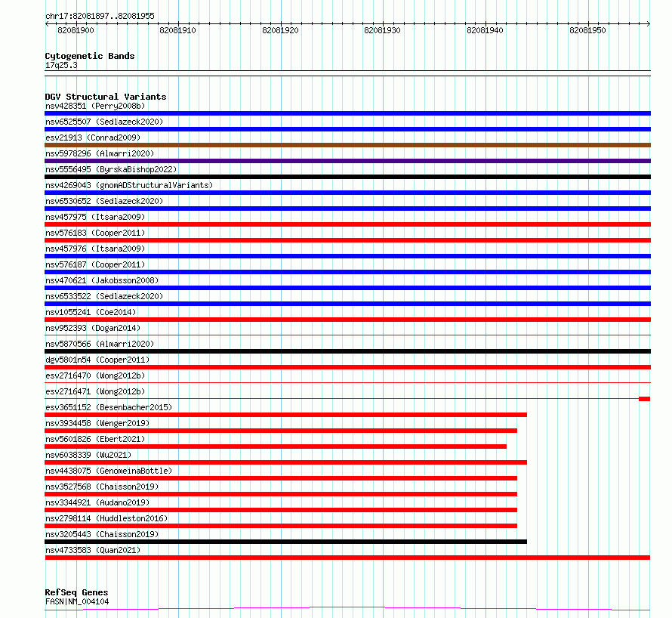Click the nsv5978296 (Almarri2020) label

pos(100,153)
